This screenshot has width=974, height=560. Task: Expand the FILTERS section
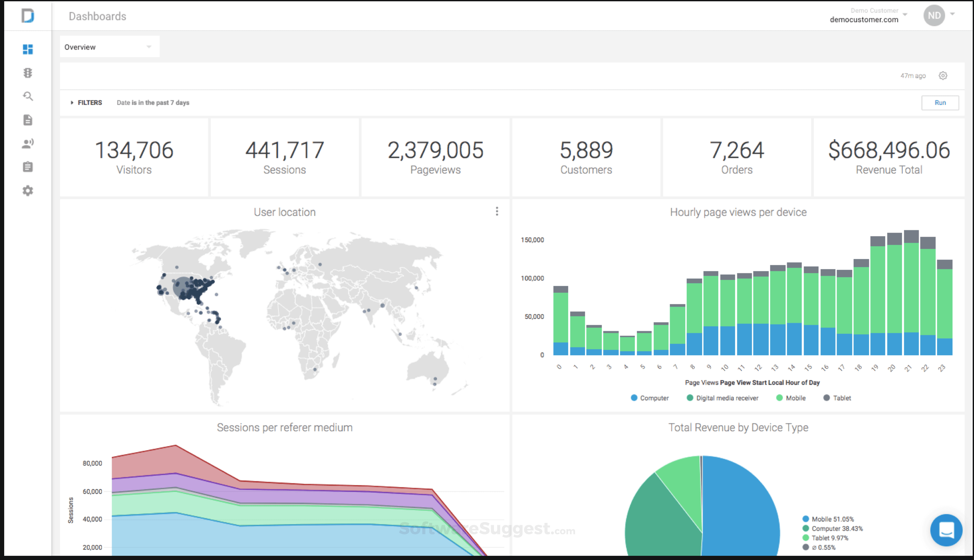86,103
